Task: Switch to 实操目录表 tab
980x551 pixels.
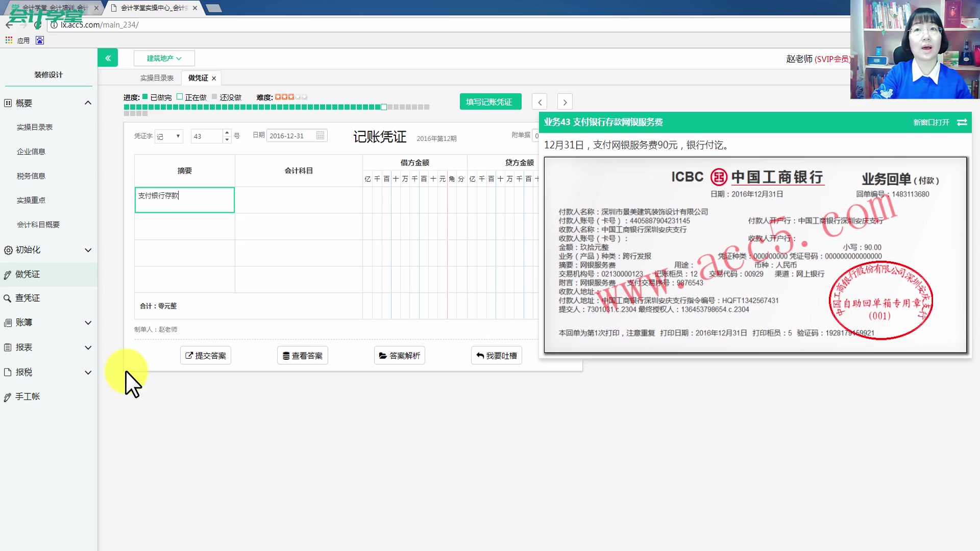Action: 157,78
